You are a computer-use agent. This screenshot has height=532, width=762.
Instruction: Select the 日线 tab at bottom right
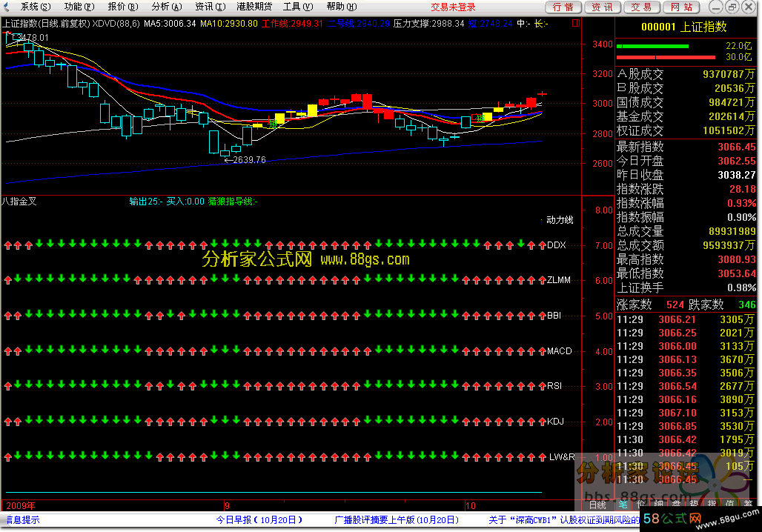click(597, 505)
